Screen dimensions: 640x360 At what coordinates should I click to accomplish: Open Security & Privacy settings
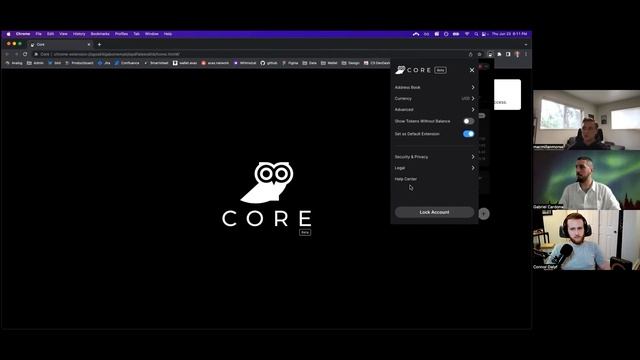434,157
